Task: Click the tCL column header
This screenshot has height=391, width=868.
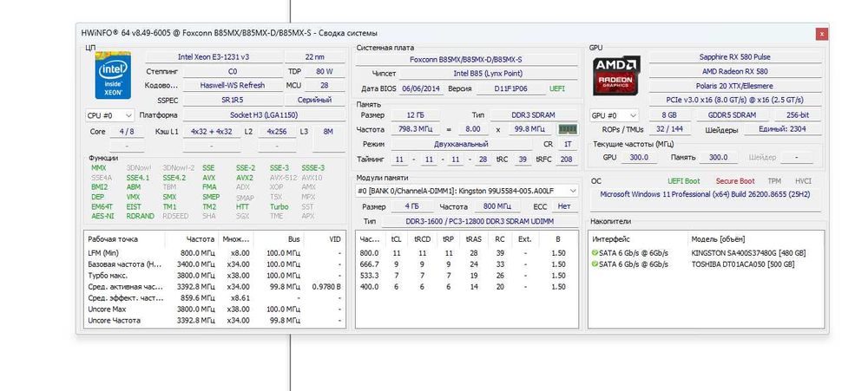Action: click(x=397, y=239)
